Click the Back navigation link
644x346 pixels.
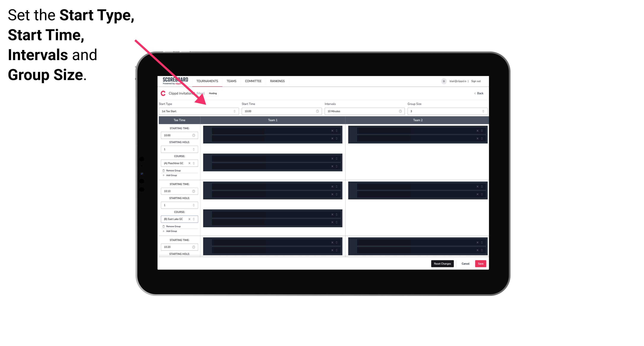point(479,93)
